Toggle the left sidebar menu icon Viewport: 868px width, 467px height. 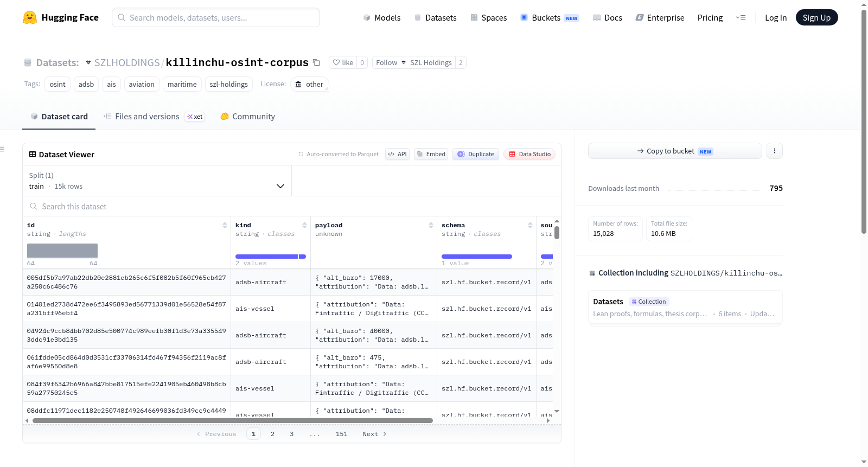point(2,149)
